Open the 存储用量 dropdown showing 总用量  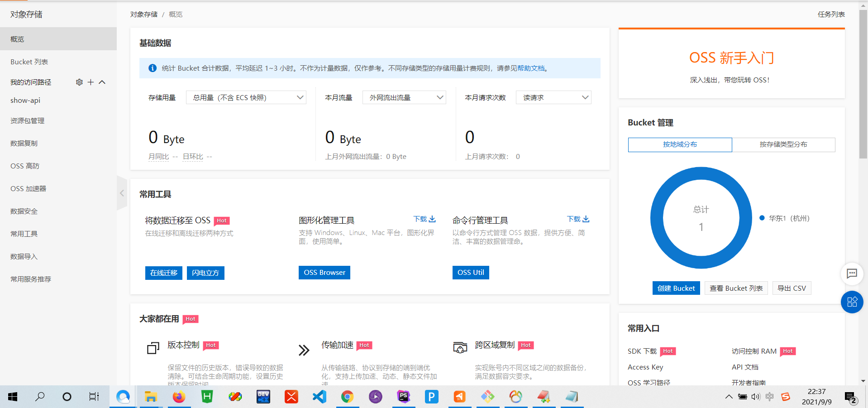click(246, 97)
